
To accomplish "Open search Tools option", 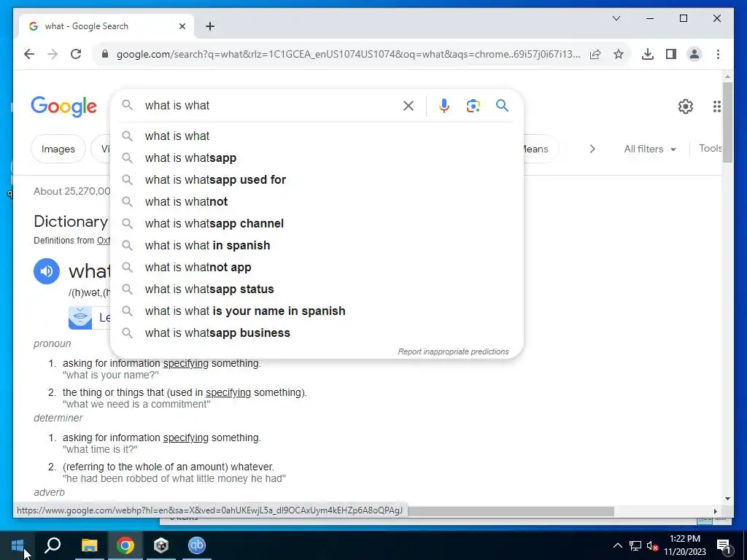I will point(710,148).
